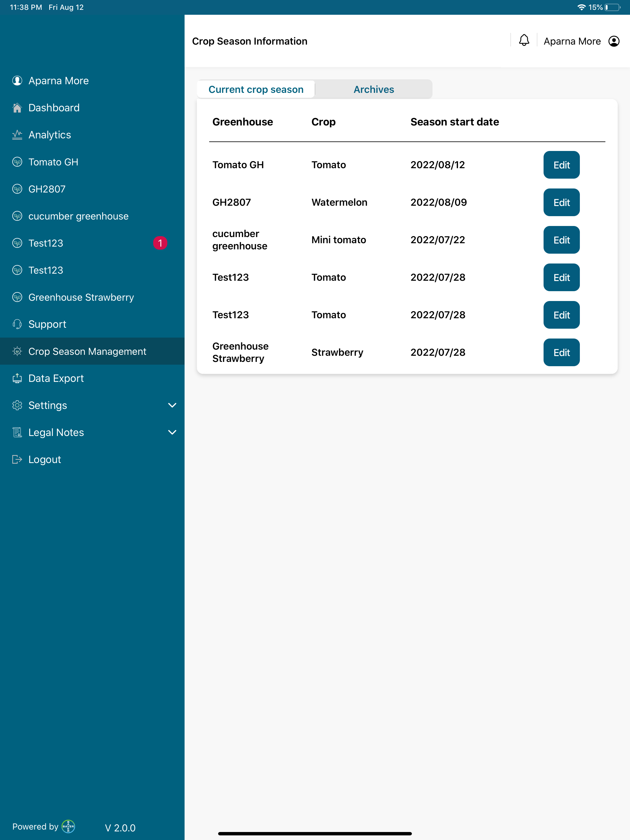This screenshot has height=840, width=630.
Task: Tap the Legal Notes document icon
Action: (17, 432)
